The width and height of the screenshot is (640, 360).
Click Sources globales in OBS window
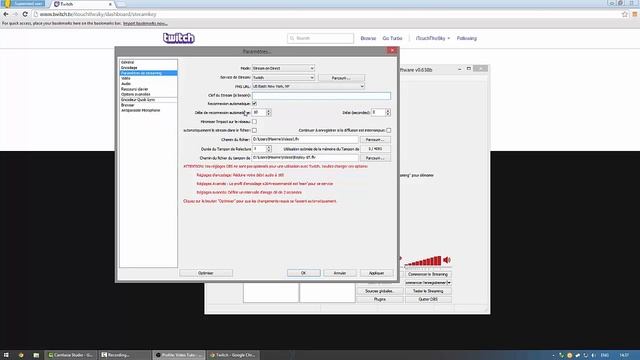click(380, 291)
